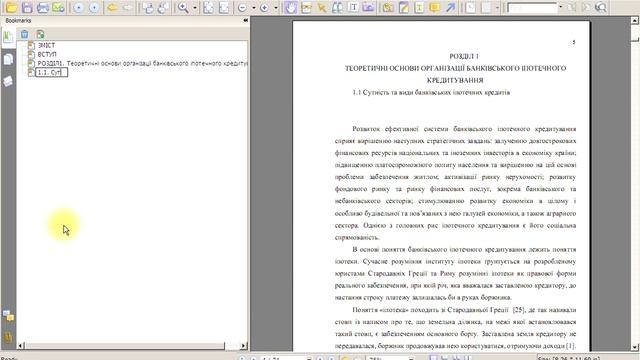This screenshot has height=360, width=640.
Task: Go to the next page round button
Action: (94, 7)
